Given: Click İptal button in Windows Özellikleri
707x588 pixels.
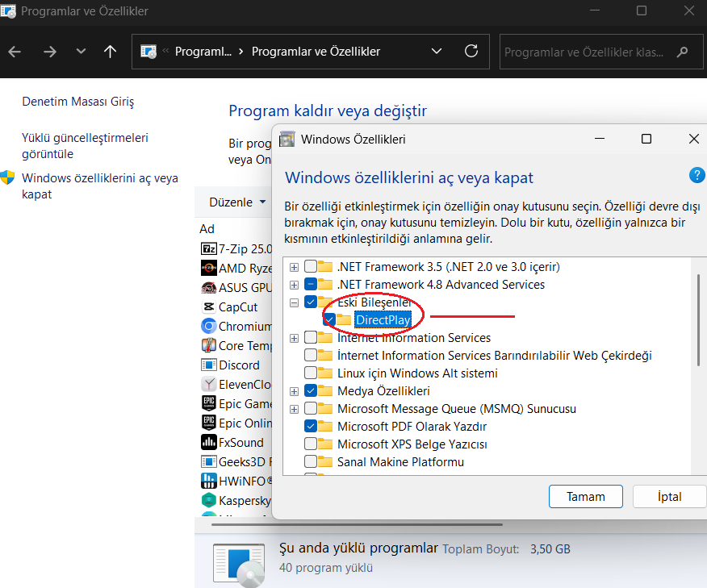Looking at the screenshot, I should point(670,497).
